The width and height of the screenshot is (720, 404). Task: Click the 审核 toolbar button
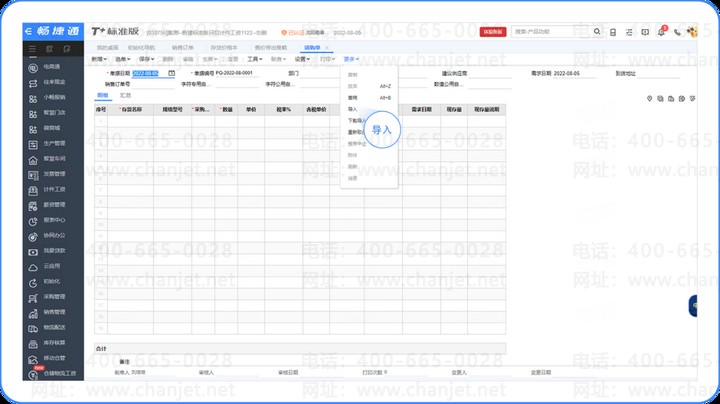click(188, 59)
